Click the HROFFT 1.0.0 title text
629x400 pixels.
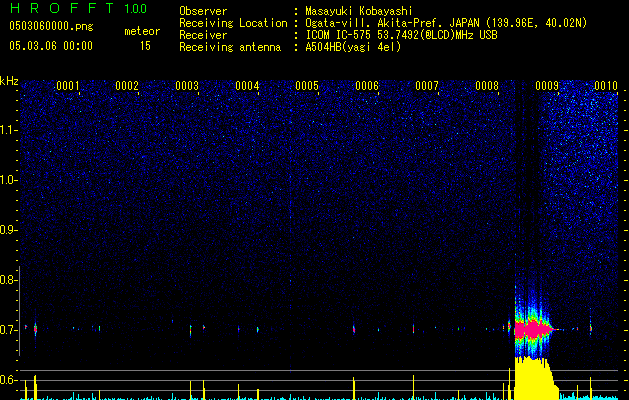pos(78,8)
